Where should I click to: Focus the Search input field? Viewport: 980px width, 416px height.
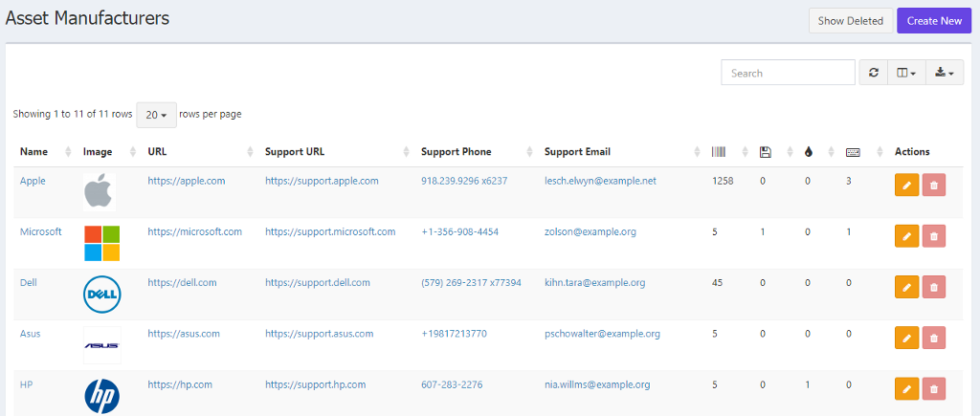788,73
